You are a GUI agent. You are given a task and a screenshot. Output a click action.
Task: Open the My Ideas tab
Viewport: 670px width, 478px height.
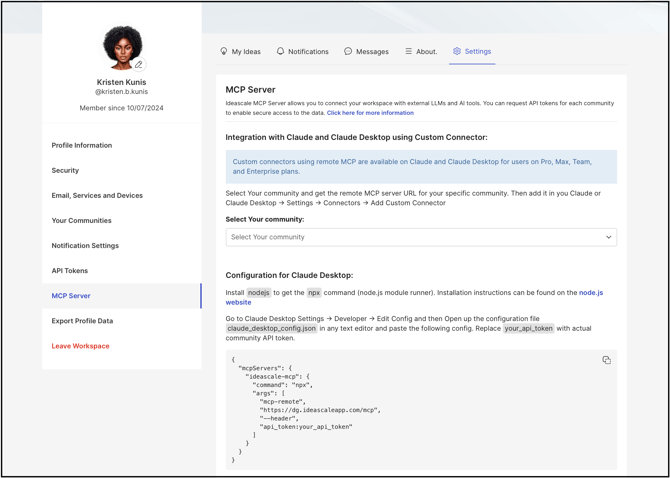tap(240, 52)
